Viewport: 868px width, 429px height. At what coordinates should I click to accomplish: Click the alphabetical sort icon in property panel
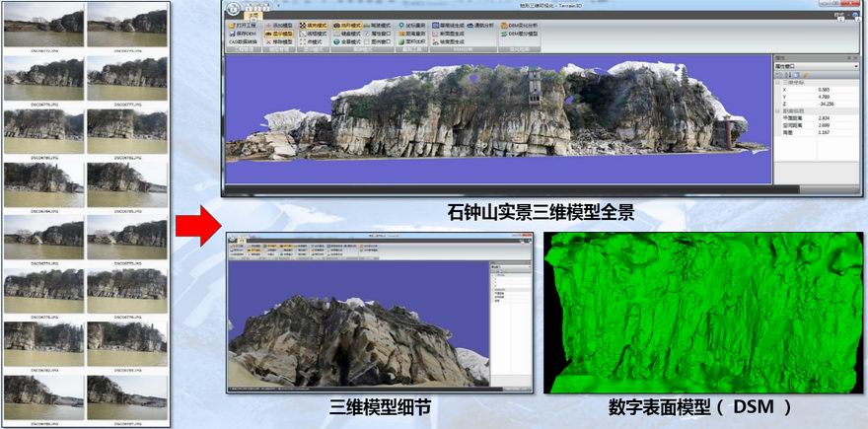pyautogui.click(x=788, y=75)
